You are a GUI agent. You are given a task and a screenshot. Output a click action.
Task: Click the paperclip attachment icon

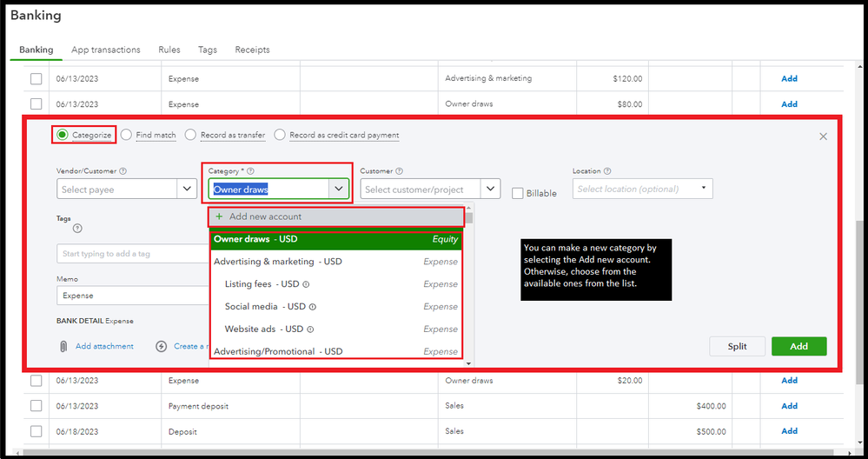pyautogui.click(x=63, y=346)
